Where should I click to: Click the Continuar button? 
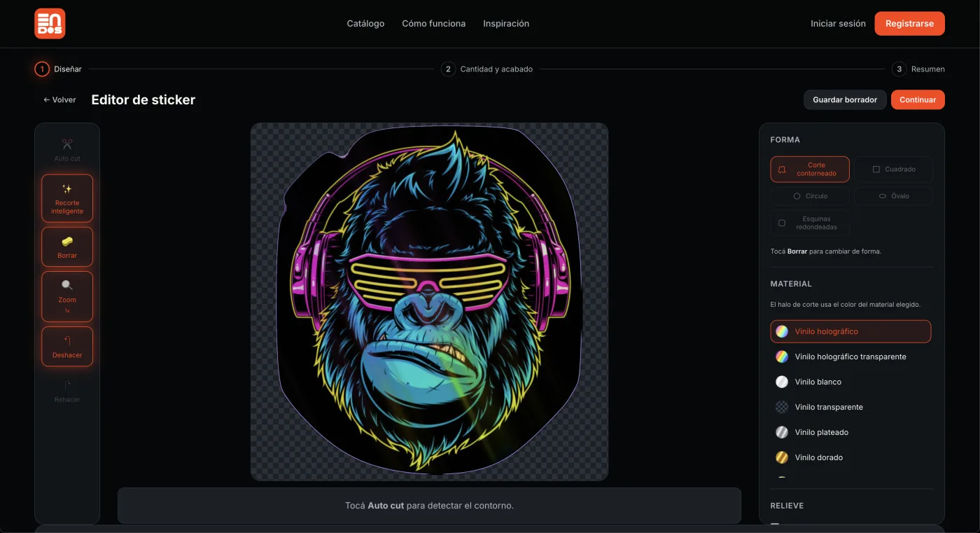[918, 100]
